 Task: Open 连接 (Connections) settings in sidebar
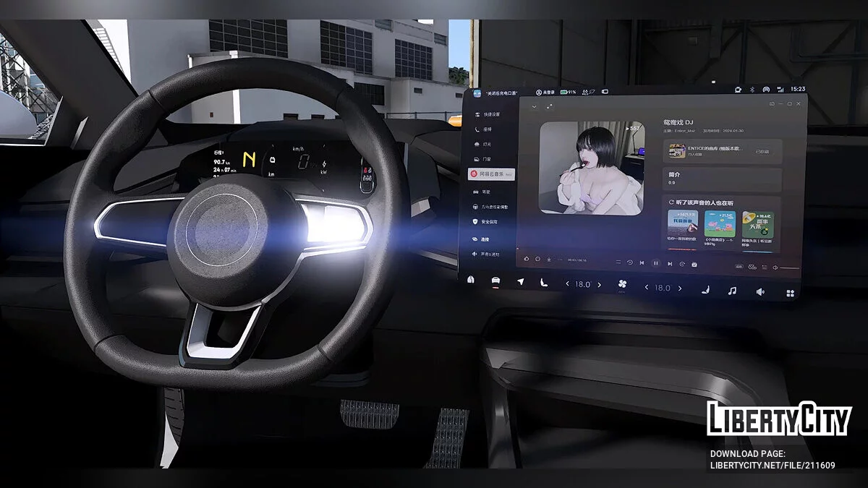(485, 239)
